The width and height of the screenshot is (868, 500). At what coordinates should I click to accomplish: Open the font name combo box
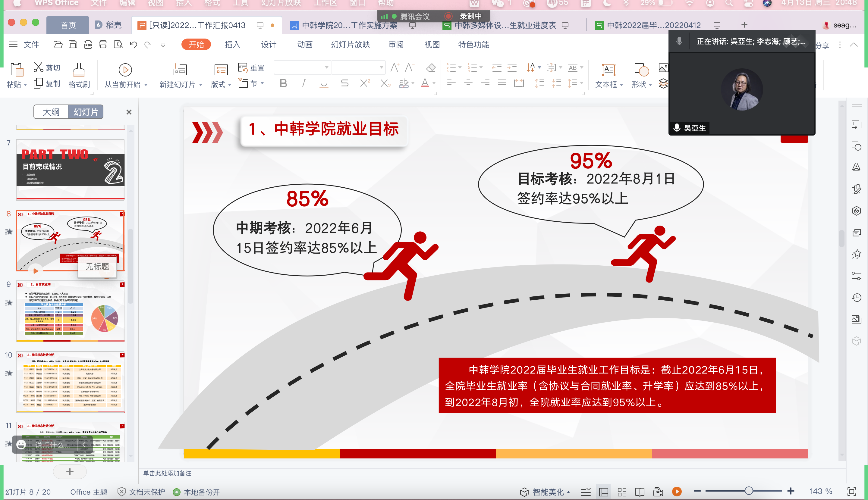click(x=302, y=68)
